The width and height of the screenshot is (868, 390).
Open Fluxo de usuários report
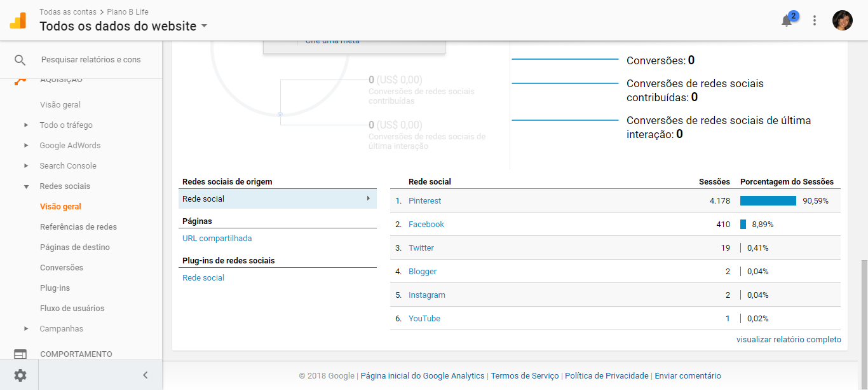72,309
